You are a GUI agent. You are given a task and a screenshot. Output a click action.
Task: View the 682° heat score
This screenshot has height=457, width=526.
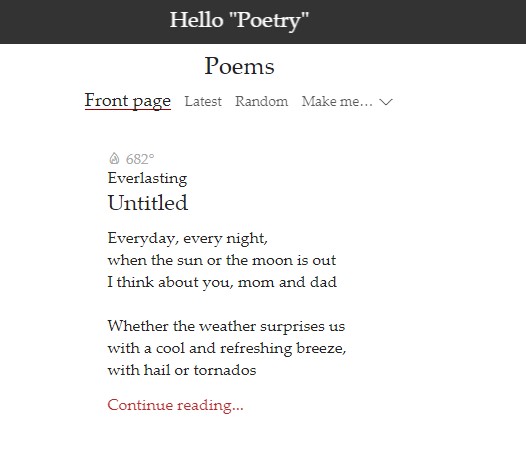pyautogui.click(x=140, y=159)
